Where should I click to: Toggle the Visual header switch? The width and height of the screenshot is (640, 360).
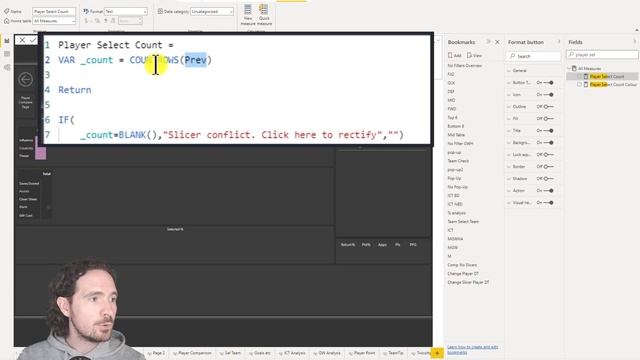[x=549, y=203]
